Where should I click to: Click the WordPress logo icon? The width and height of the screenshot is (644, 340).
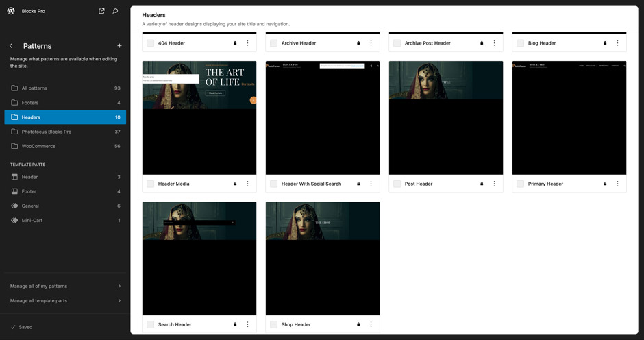(x=11, y=11)
